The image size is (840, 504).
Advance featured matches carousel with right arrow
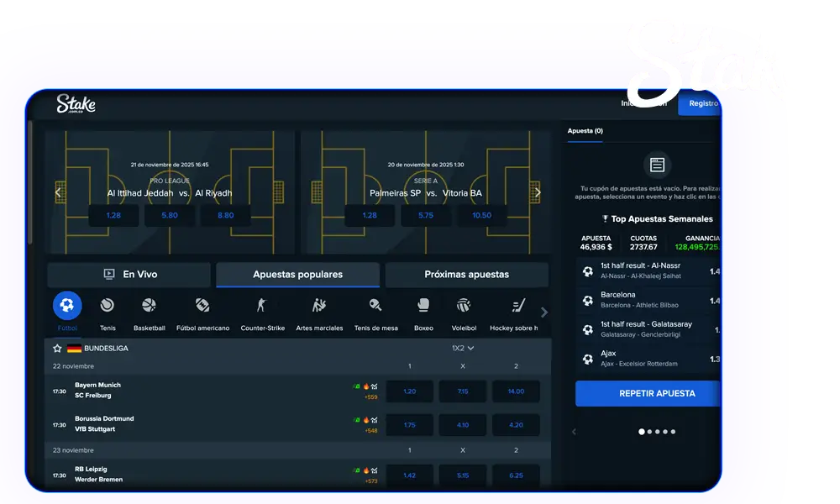coord(538,192)
